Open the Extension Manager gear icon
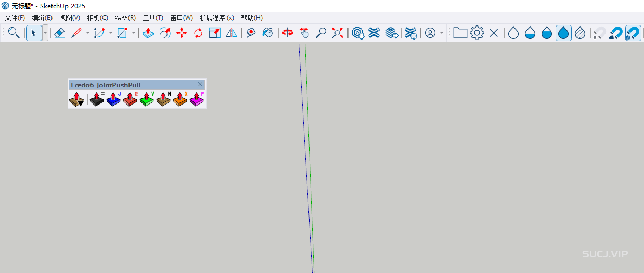Screen dimensions: 644x273 coord(411,33)
